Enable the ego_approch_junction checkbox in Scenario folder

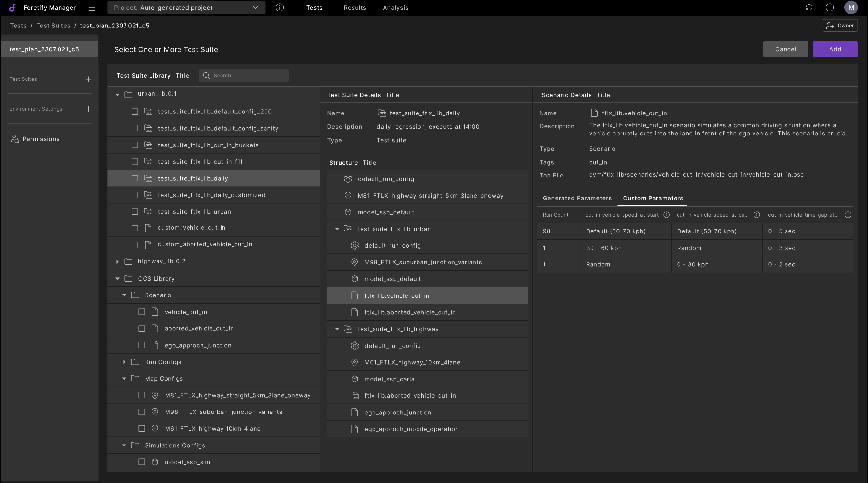coord(142,345)
